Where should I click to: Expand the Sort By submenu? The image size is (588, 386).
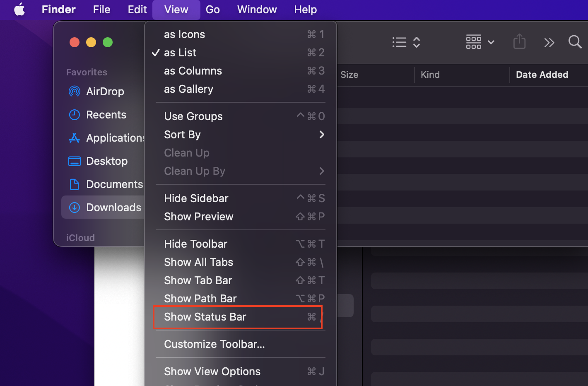[240, 135]
